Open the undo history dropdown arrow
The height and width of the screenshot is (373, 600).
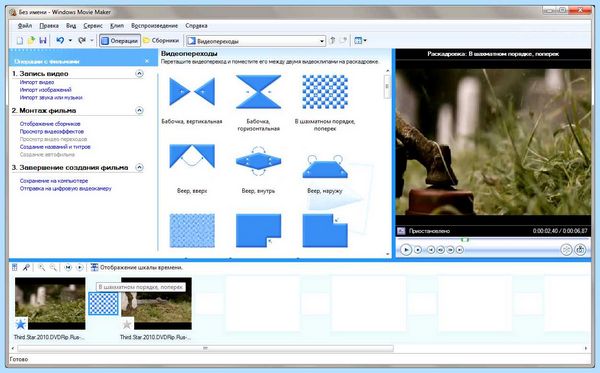click(x=70, y=41)
